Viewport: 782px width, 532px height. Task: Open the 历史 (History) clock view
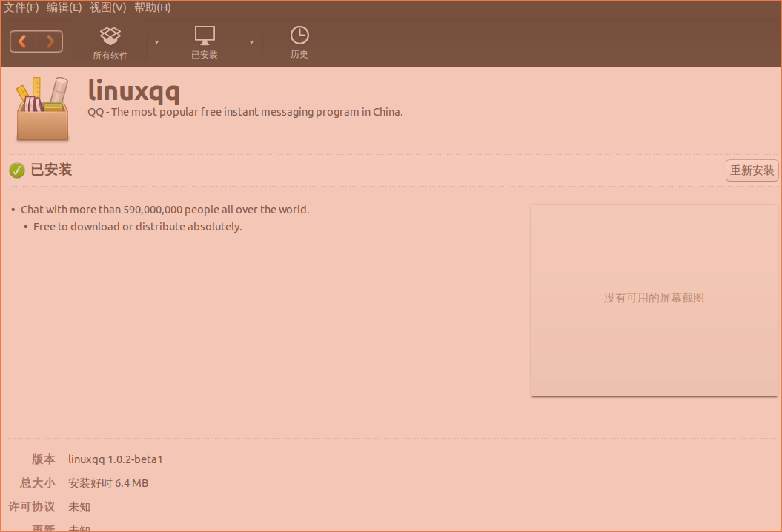299,43
